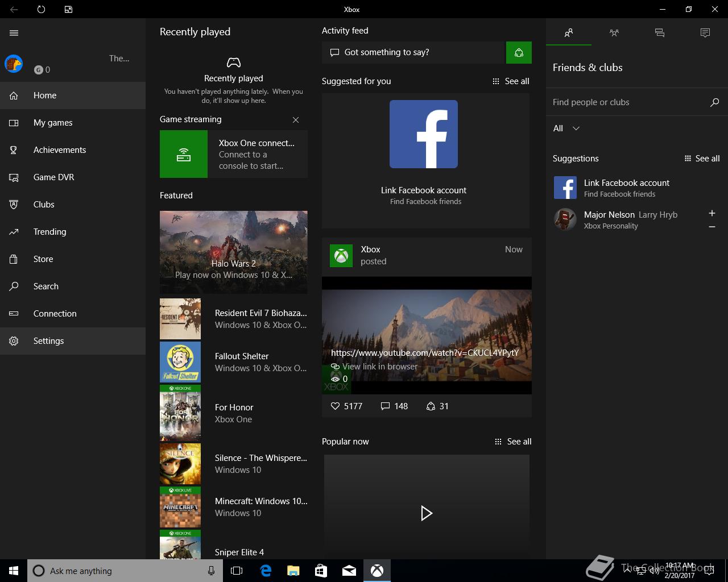
Task: Open the Xbox poster avatar icon
Action: (x=341, y=256)
